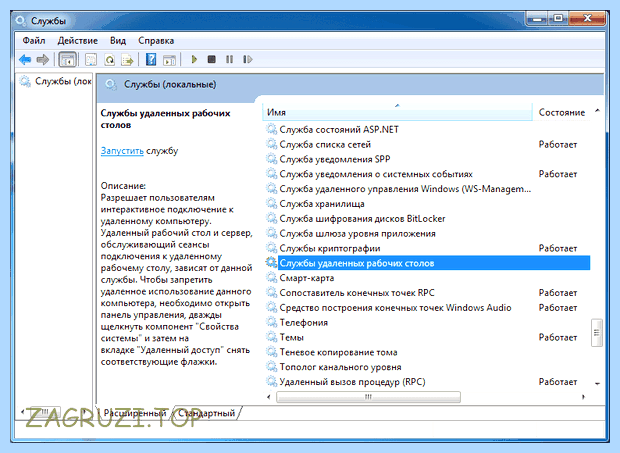620x453 pixels.
Task: Sort by the Состояние column header
Action: (562, 112)
